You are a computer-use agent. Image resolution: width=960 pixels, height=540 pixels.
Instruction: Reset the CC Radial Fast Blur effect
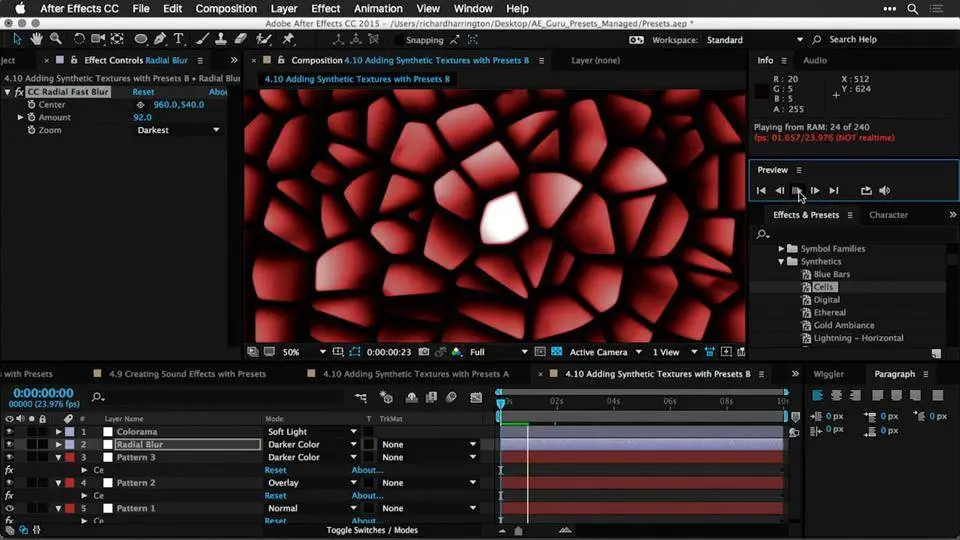coord(143,92)
